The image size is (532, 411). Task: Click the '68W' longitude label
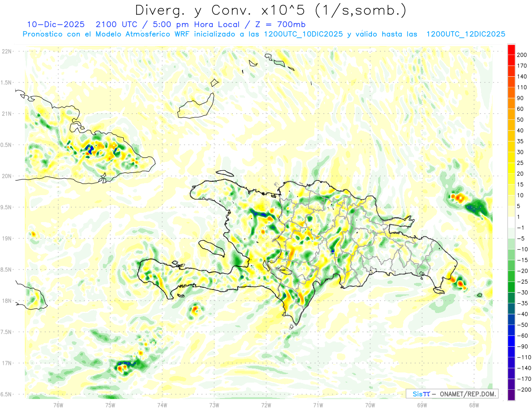pyautogui.click(x=474, y=405)
